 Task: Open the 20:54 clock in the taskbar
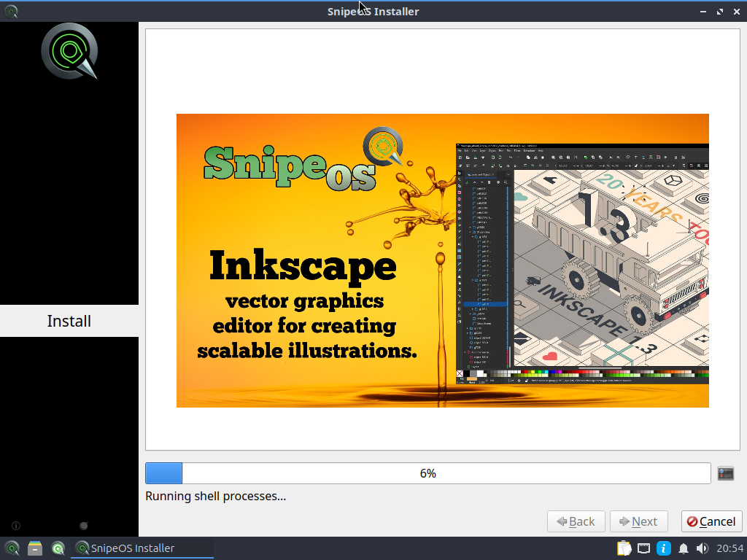(x=729, y=548)
